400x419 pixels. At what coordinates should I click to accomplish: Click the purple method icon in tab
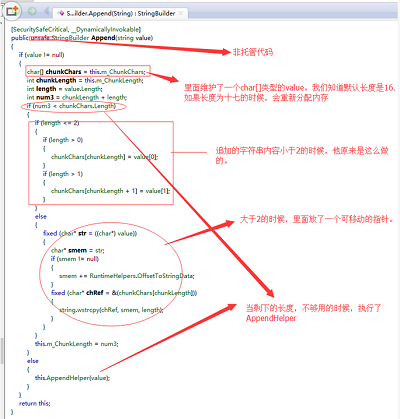coord(61,13)
